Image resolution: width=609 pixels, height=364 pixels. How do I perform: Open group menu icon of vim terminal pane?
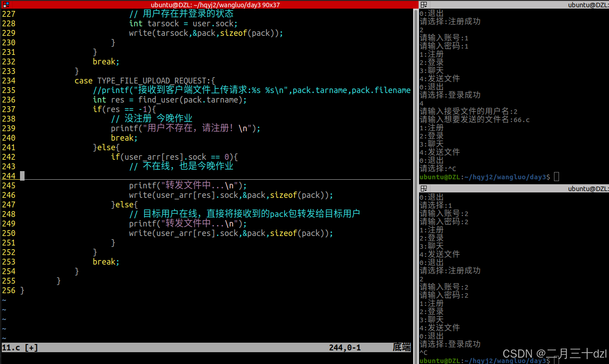[6, 5]
